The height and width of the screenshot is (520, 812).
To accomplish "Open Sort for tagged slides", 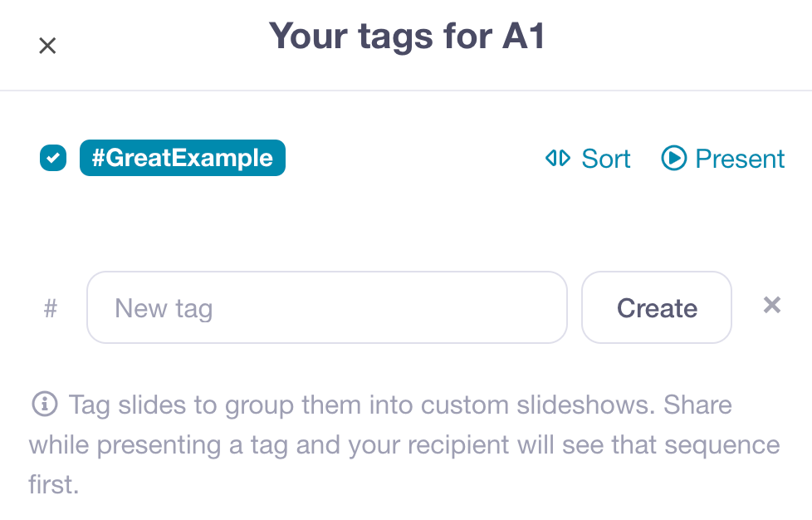I will 605,159.
